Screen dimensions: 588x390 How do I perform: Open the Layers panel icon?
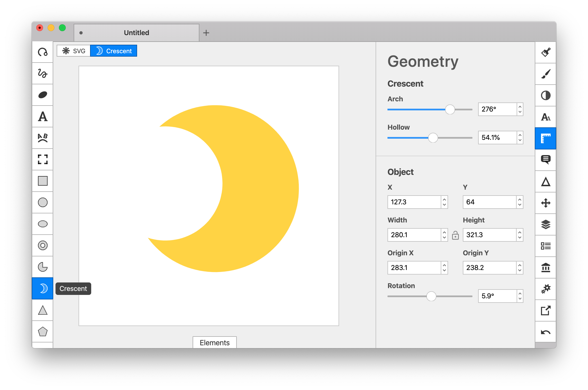[x=545, y=224]
